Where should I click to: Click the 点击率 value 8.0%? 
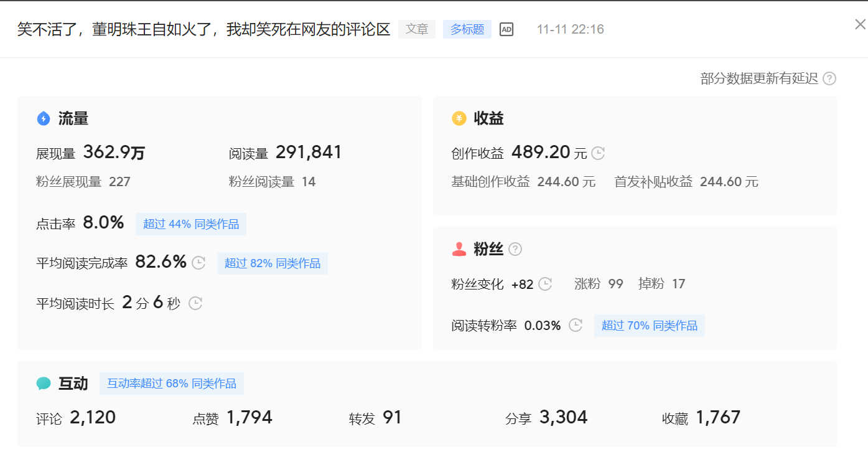pyautogui.click(x=104, y=223)
